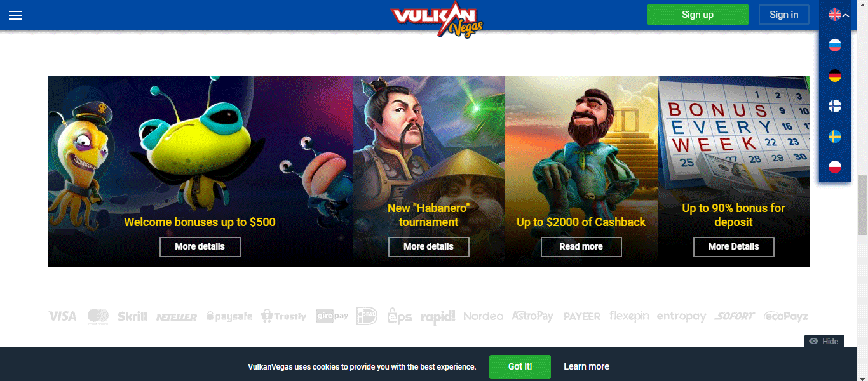The height and width of the screenshot is (381, 868).
Task: Open the Learn more cookie link
Action: [x=587, y=366]
